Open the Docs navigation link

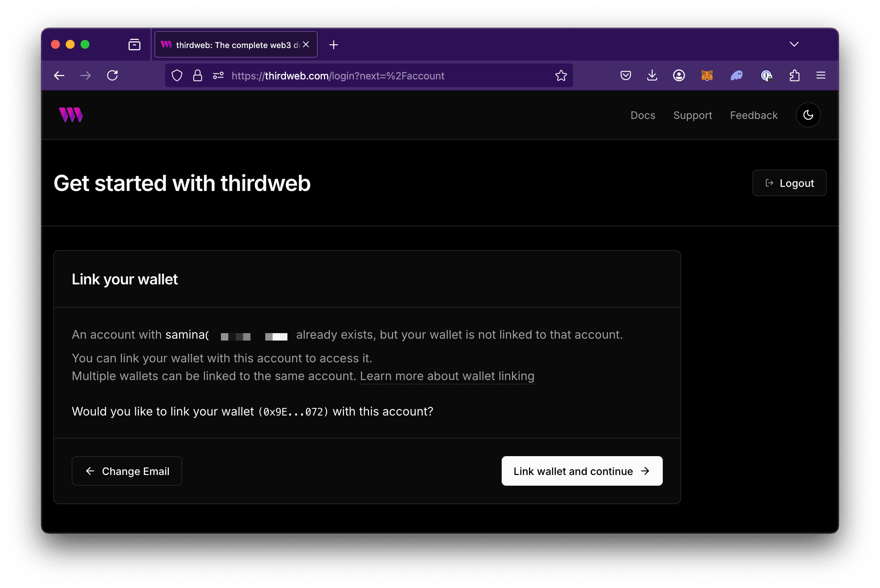[642, 115]
